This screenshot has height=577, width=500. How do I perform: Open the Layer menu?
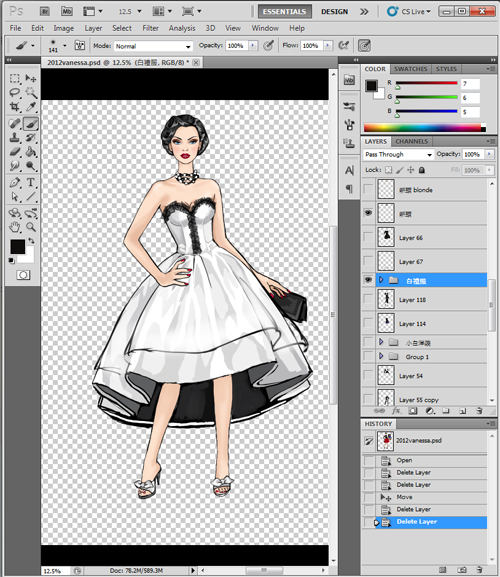[93, 28]
